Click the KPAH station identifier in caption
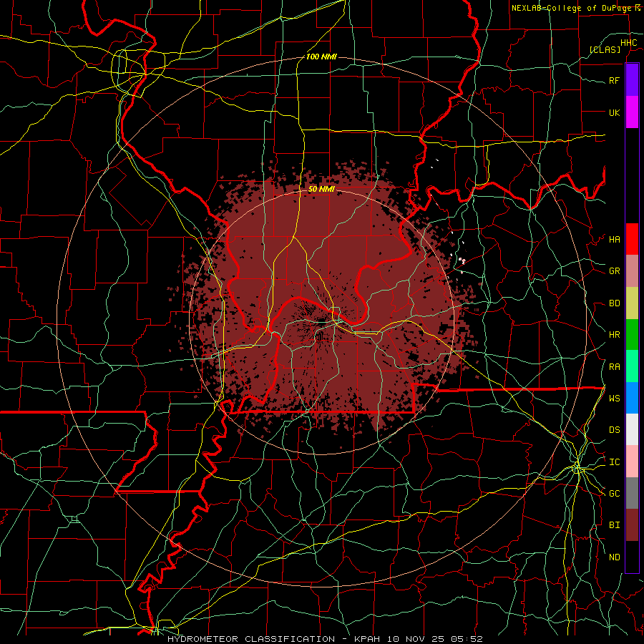 [367, 639]
